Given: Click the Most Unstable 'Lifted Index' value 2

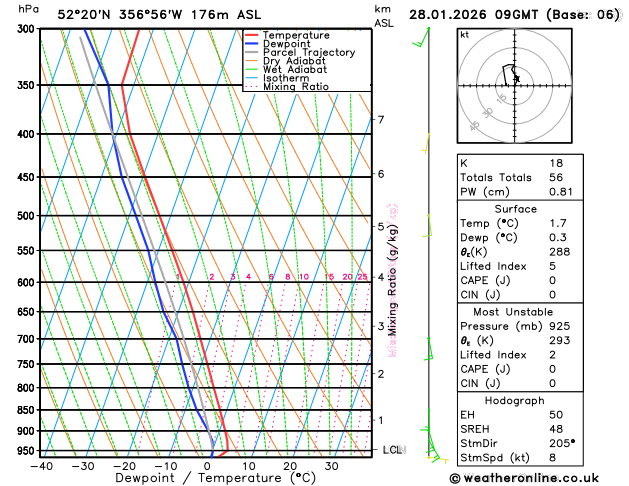Looking at the screenshot, I should (552, 355).
